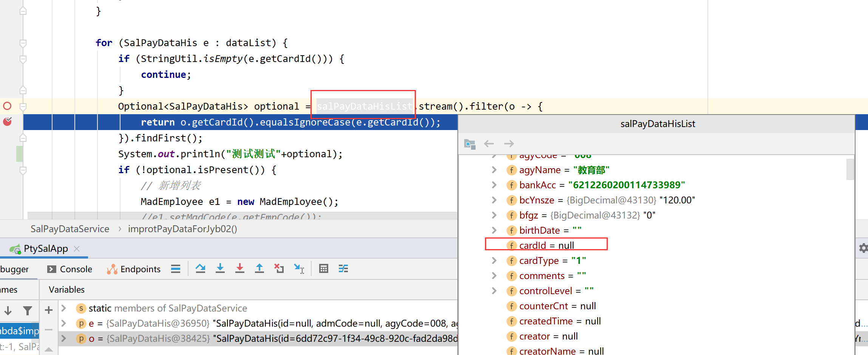868x355 pixels.
Task: Open Evaluate Expression calculator icon
Action: point(323,268)
